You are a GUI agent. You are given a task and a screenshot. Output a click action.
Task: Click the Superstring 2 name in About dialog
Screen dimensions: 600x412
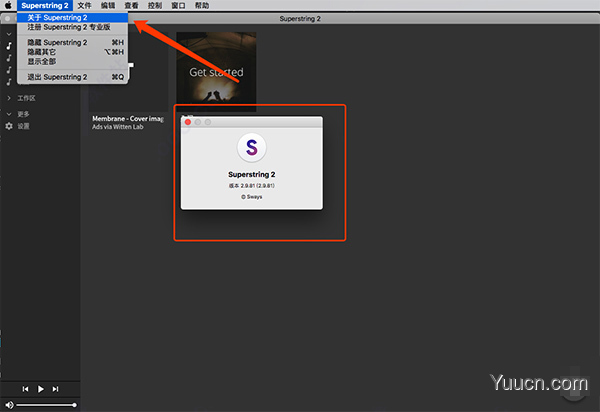tap(251, 174)
